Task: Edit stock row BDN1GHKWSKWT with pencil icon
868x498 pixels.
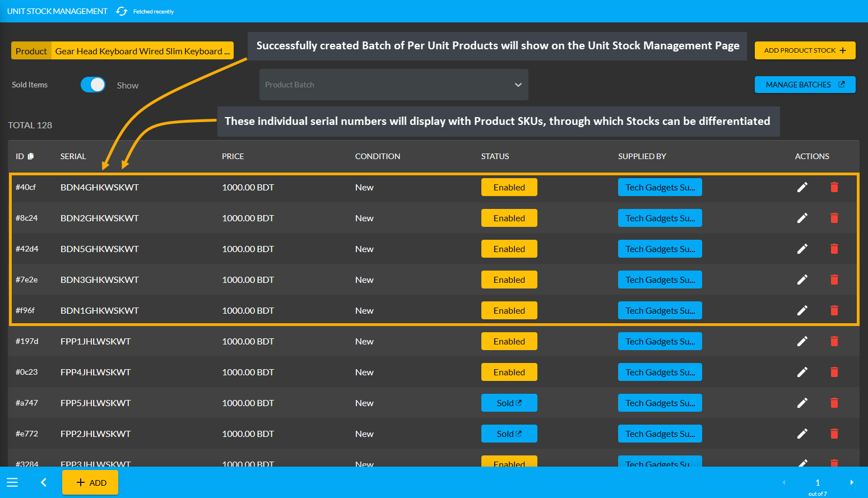Action: click(x=802, y=310)
